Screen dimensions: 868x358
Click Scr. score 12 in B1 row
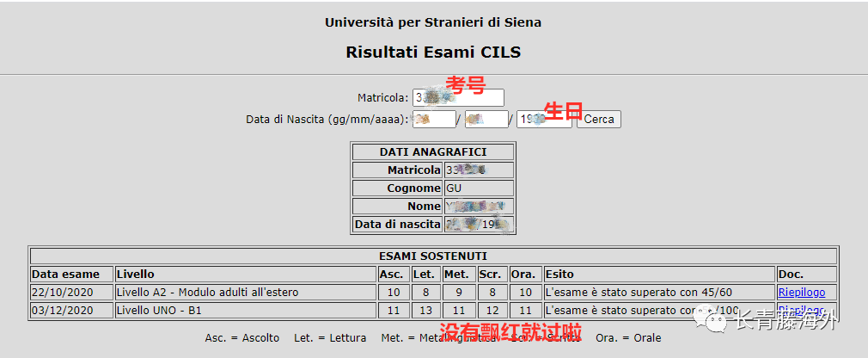492,311
